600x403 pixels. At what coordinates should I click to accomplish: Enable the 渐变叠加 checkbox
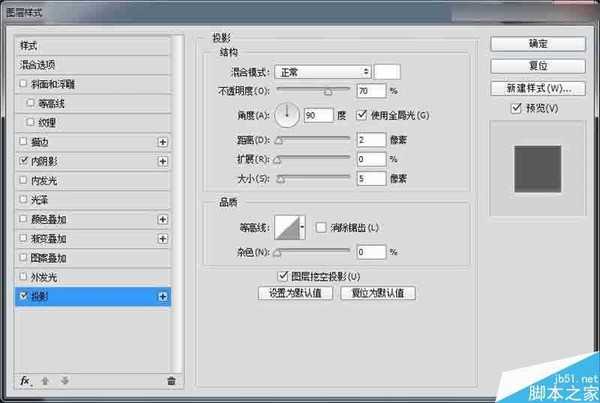[x=23, y=238]
